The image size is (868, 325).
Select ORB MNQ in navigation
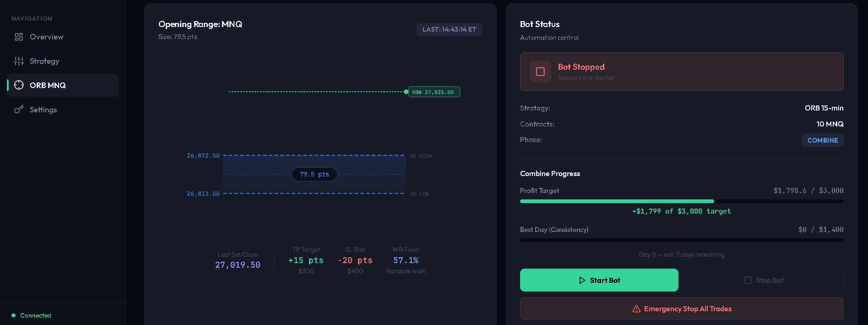(63, 85)
